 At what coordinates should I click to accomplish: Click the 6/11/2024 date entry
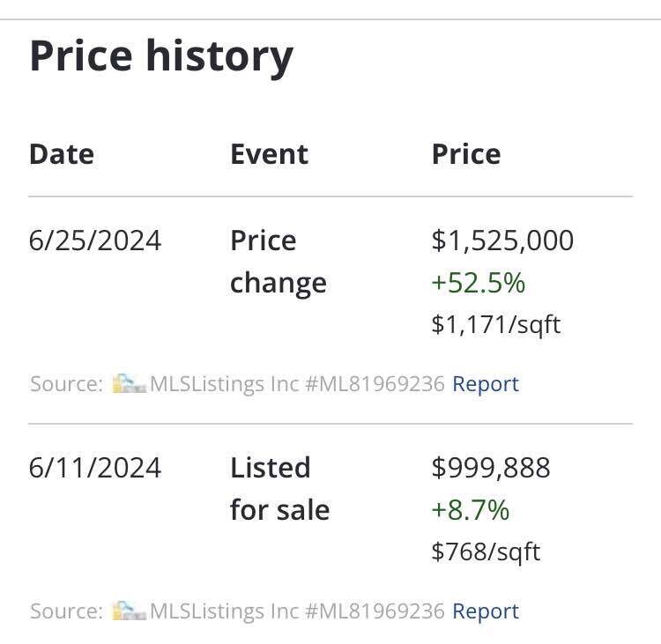(95, 468)
